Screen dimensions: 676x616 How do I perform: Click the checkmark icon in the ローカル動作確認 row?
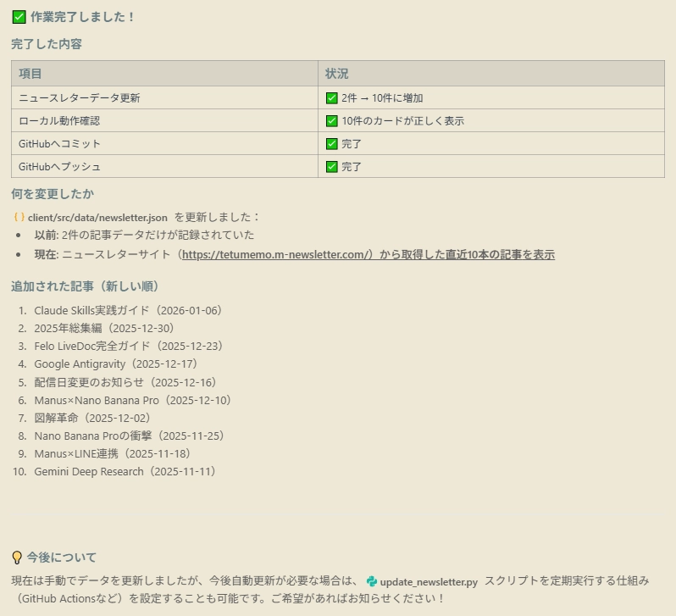[x=331, y=121]
